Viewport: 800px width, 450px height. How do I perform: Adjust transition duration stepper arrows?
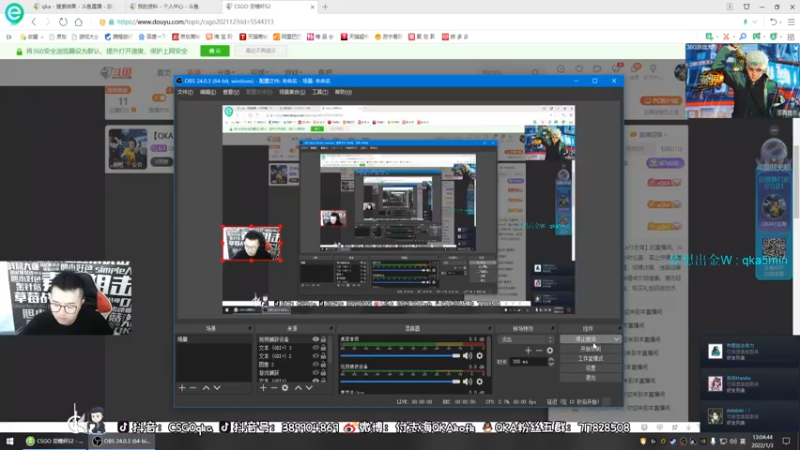tap(551, 362)
